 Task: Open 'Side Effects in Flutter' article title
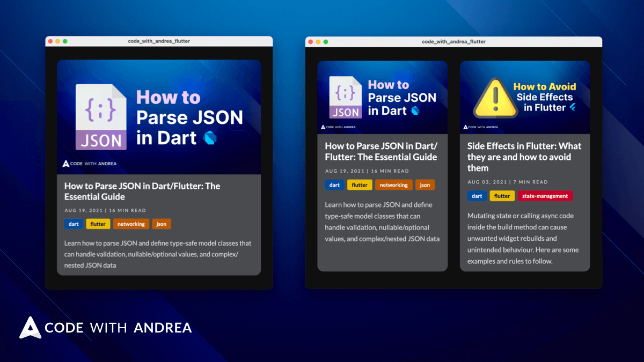524,157
